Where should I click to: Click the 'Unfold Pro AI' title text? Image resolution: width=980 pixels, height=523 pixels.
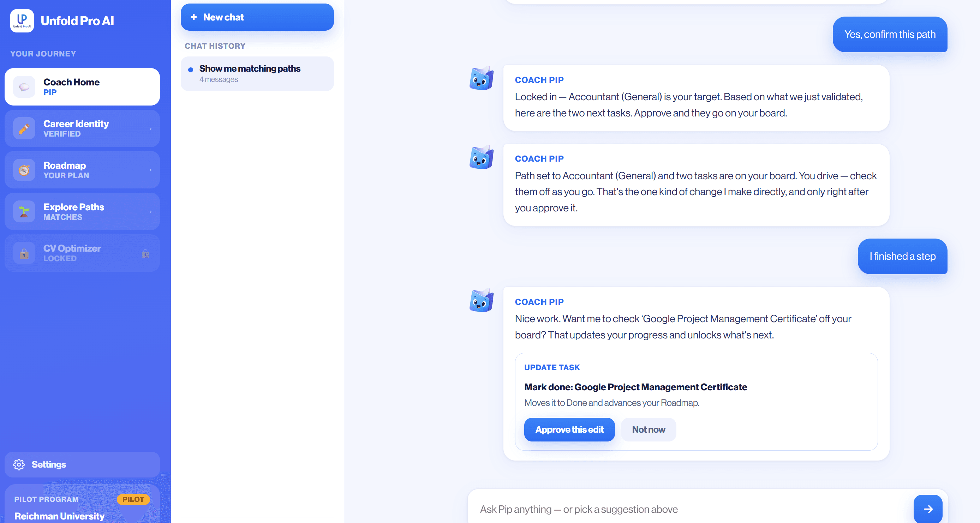point(77,21)
